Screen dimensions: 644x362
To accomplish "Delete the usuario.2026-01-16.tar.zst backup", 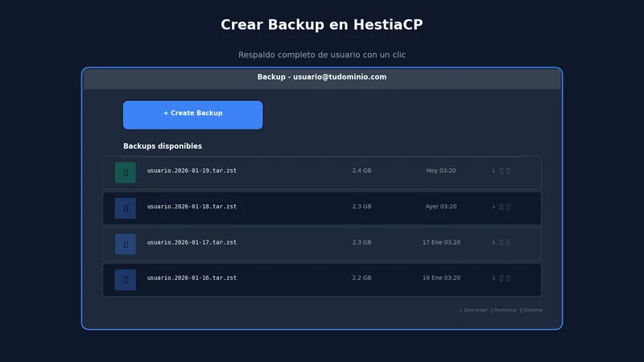I will point(509,278).
